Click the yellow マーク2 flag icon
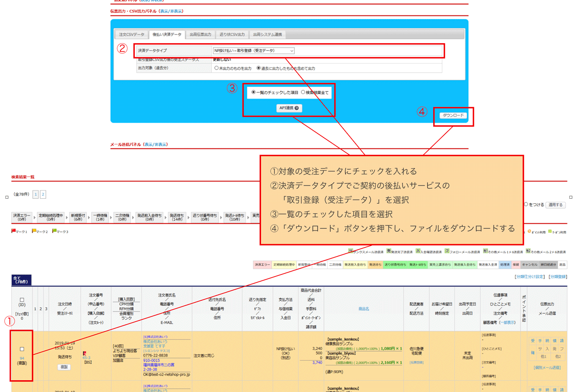The width and height of the screenshot is (578, 392). (34, 231)
